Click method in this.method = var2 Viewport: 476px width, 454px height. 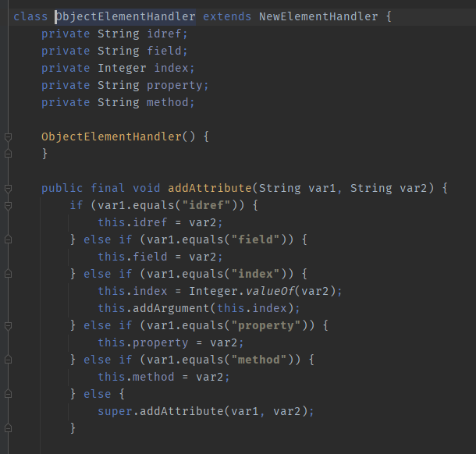point(154,377)
